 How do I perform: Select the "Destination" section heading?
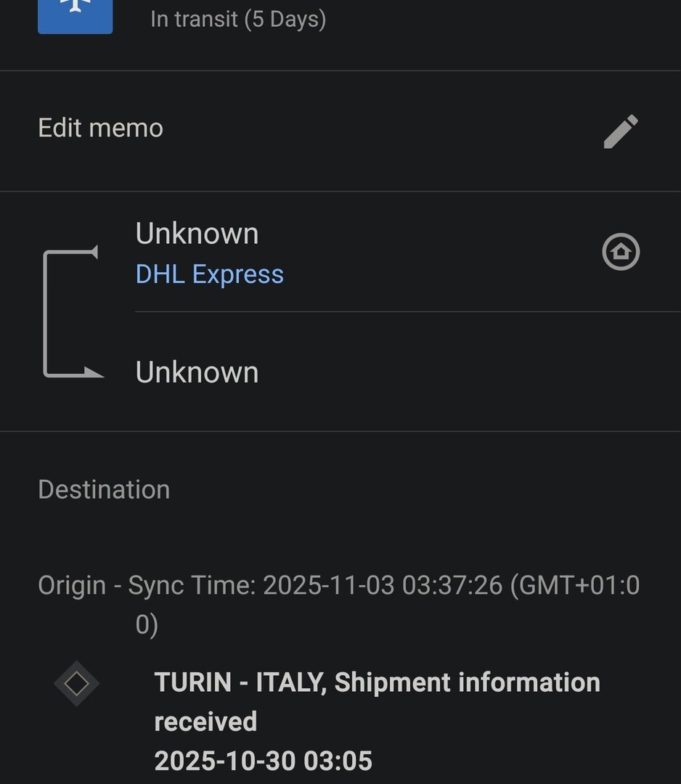click(x=104, y=489)
